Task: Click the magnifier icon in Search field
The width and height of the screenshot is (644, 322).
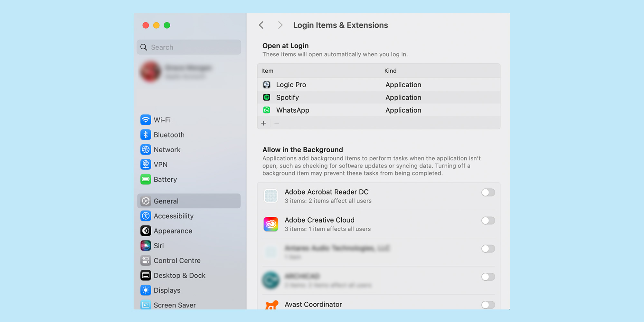Action: [144, 47]
